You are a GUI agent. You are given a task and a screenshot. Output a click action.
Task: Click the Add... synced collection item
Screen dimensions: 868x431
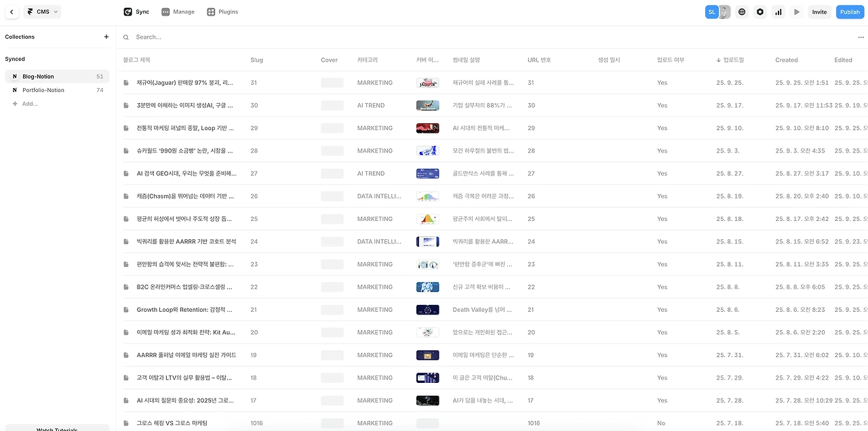coord(25,104)
